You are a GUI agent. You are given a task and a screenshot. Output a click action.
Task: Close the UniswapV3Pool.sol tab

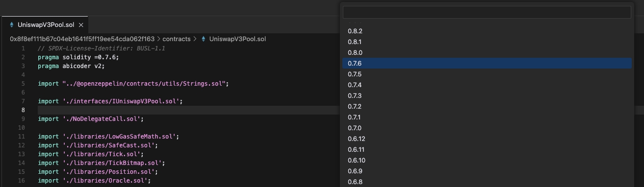81,24
